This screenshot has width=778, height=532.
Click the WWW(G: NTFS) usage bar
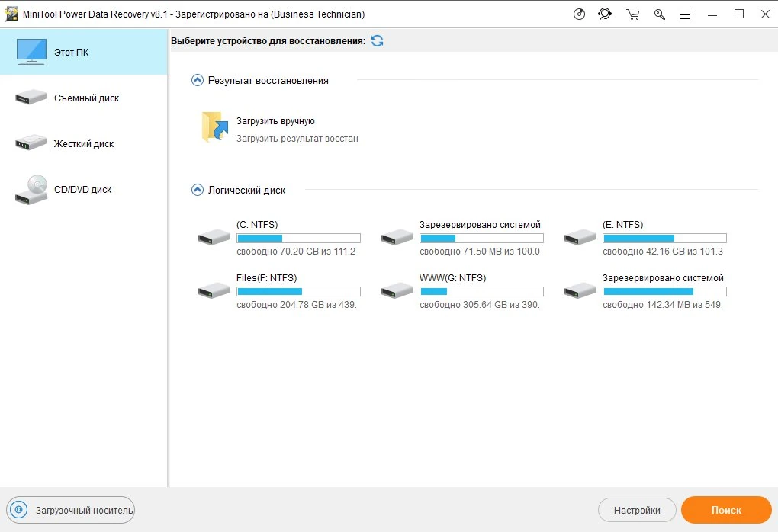click(482, 292)
